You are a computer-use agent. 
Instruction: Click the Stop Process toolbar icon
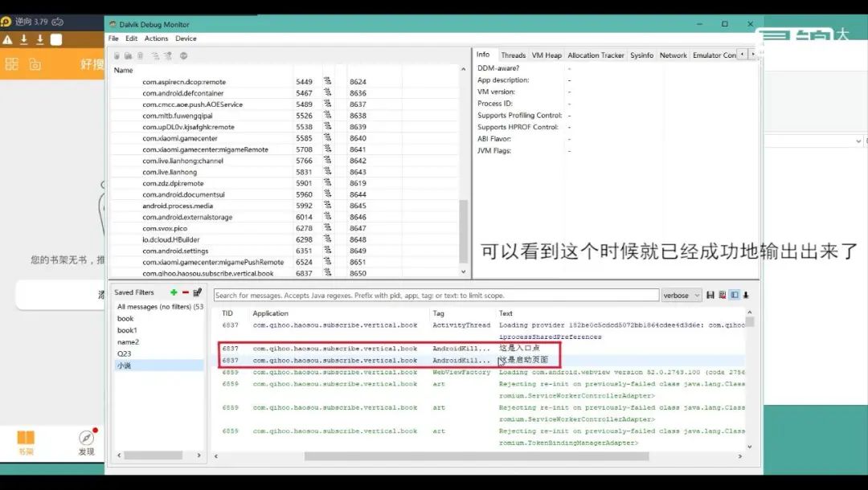click(184, 56)
